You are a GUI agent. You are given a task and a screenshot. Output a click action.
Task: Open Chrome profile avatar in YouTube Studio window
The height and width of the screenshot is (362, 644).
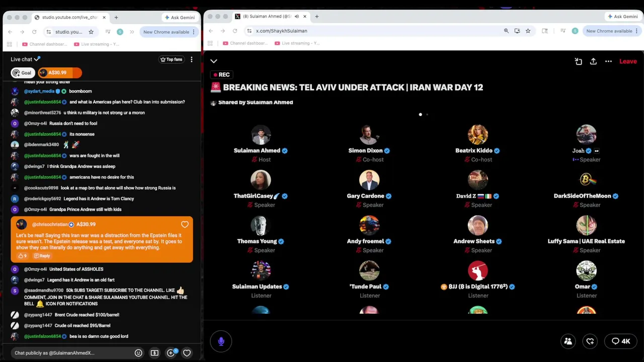click(x=120, y=32)
